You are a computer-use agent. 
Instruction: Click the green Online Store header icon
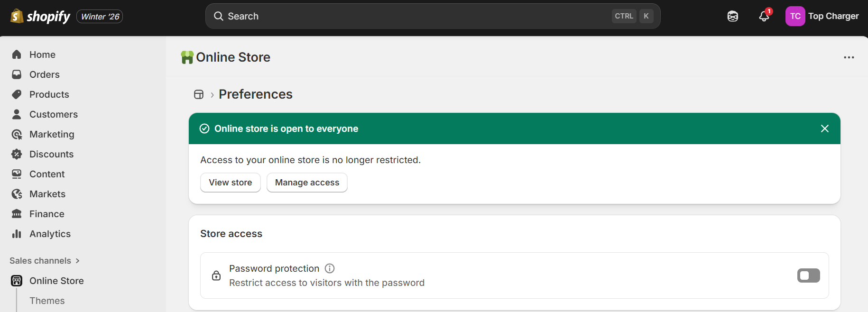click(x=187, y=57)
